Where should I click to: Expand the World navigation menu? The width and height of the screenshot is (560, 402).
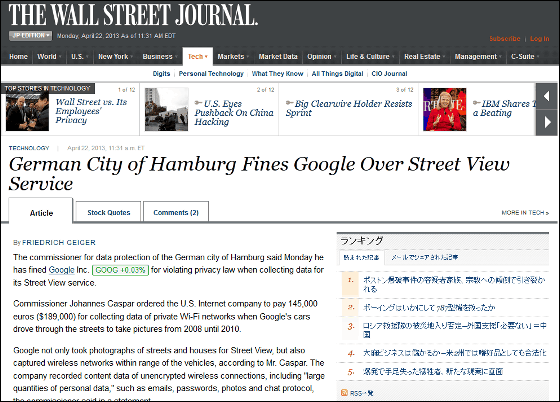click(x=49, y=56)
